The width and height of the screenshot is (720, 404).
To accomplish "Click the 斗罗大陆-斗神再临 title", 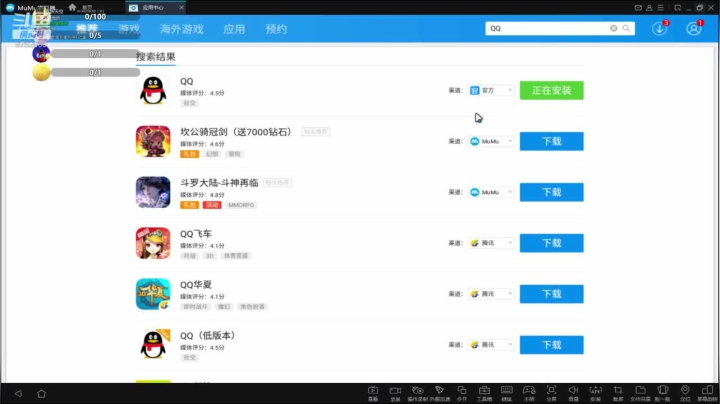I will 219,183.
